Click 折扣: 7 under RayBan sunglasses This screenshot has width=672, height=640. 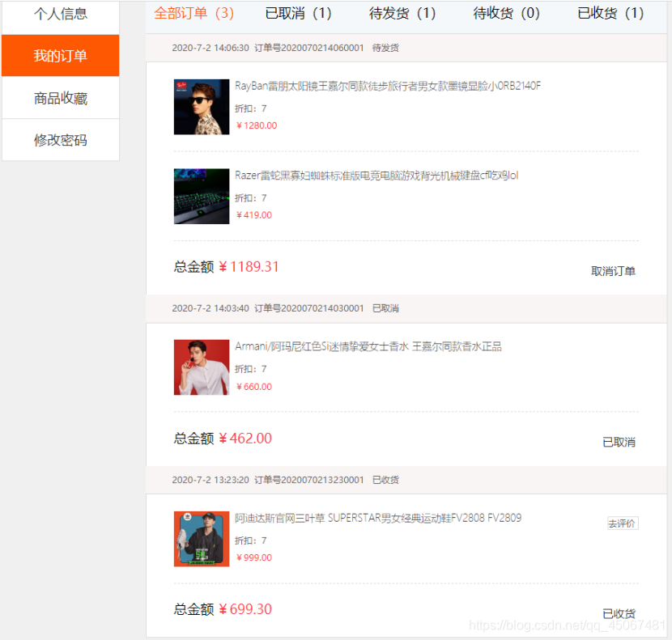(251, 108)
